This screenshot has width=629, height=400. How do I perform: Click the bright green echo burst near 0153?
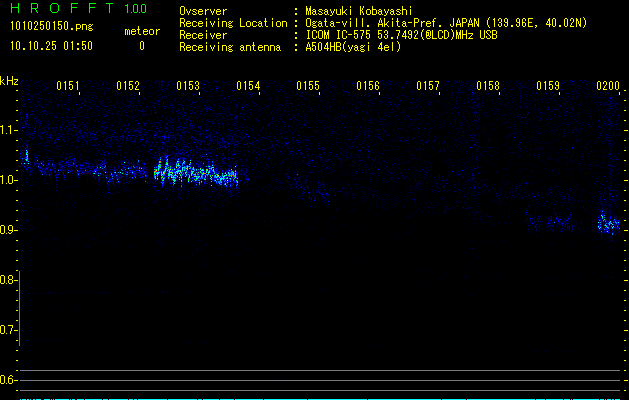click(196, 171)
